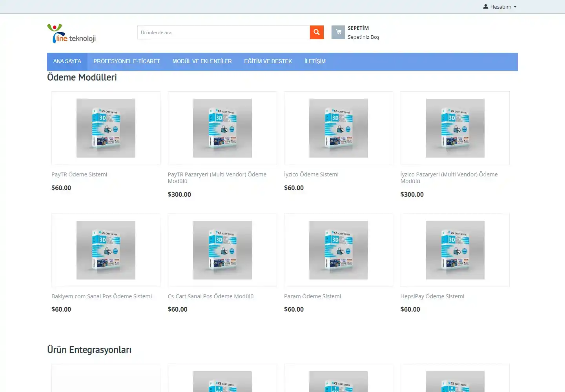Click the user account person icon
This screenshot has width=565, height=392.
485,7
